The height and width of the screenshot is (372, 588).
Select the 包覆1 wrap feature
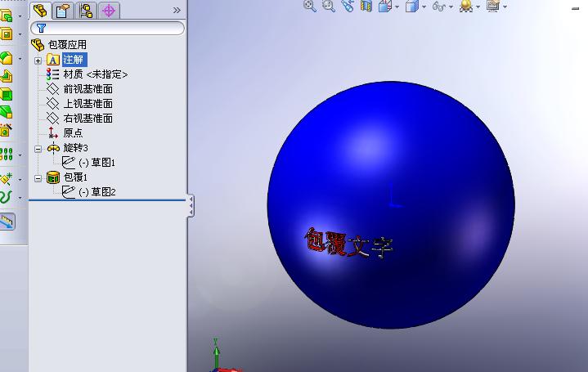pos(75,177)
